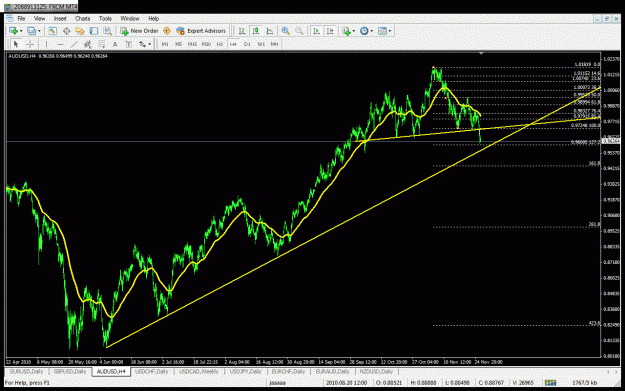Switch to the USDCHF,Daily chart tab
This screenshot has width=625, height=391.
pyautogui.click(x=151, y=371)
